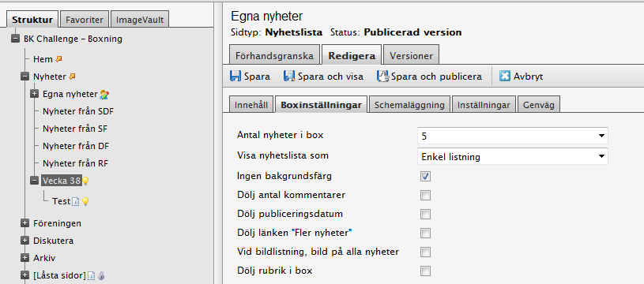The width and height of the screenshot is (644, 284).
Task: Click the edit icon beside Egna nyheter
Action: pyautogui.click(x=104, y=95)
